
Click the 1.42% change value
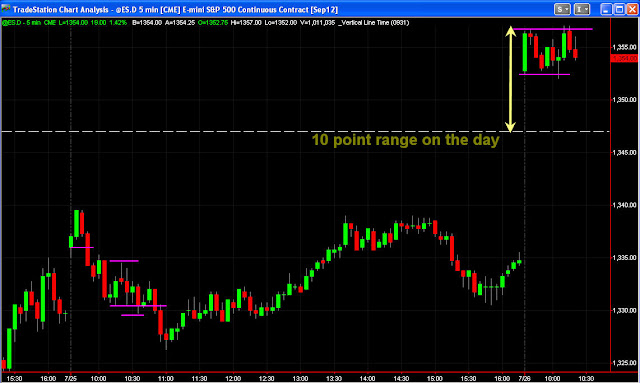pyautogui.click(x=118, y=23)
